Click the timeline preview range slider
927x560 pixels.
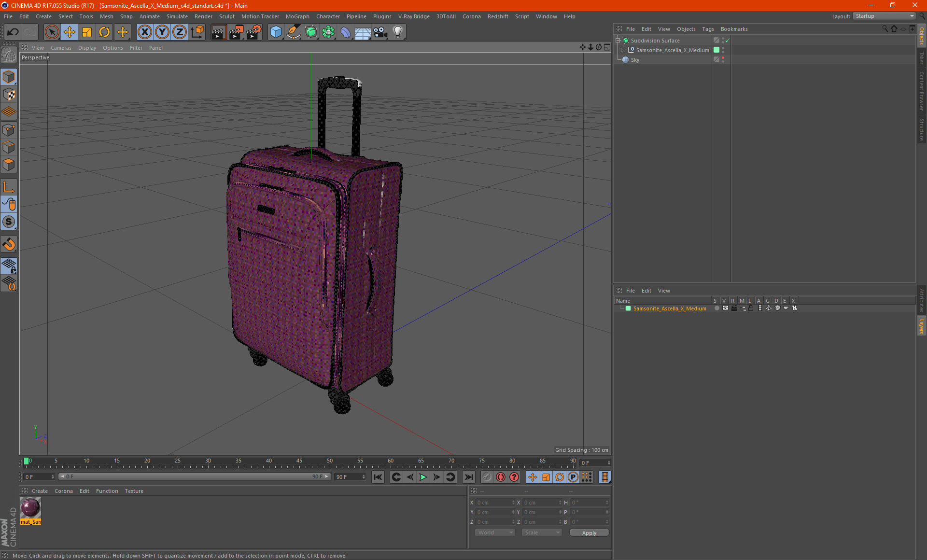195,476
